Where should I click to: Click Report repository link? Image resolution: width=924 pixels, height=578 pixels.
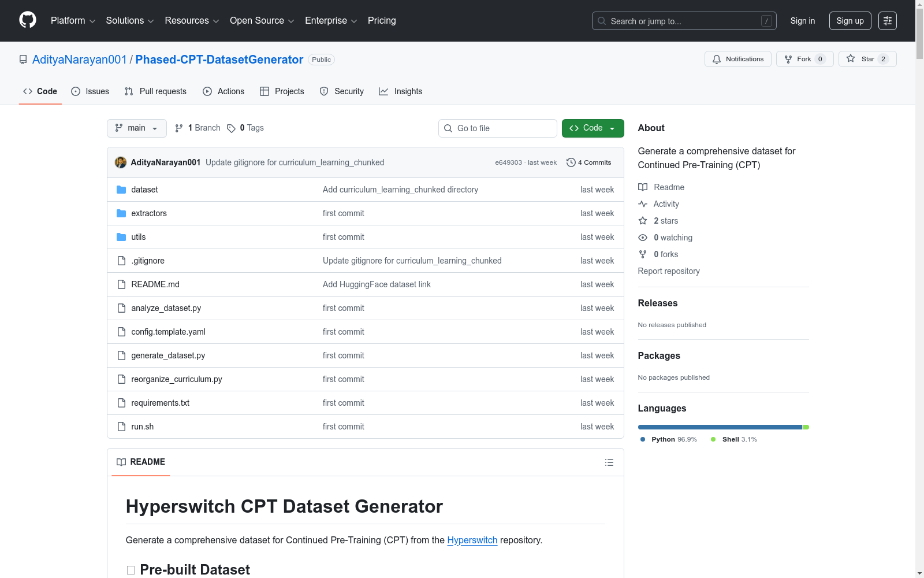pos(669,271)
